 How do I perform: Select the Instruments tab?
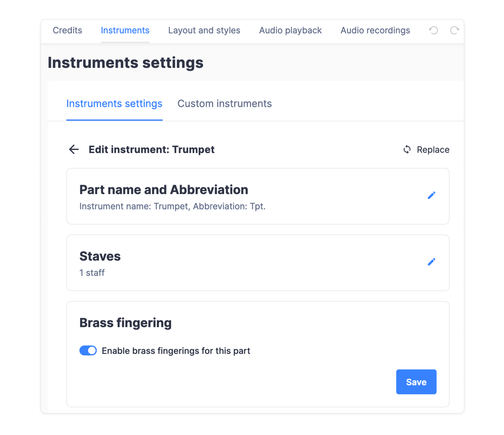click(125, 30)
